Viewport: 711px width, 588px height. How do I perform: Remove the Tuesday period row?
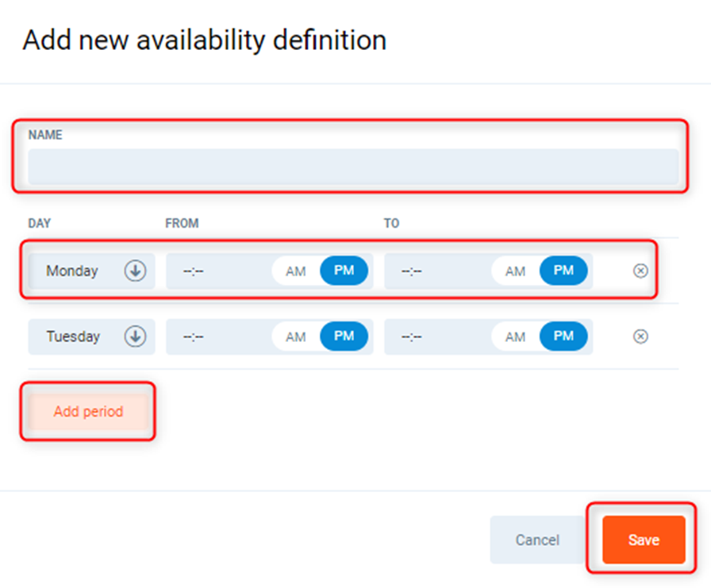pyautogui.click(x=640, y=336)
